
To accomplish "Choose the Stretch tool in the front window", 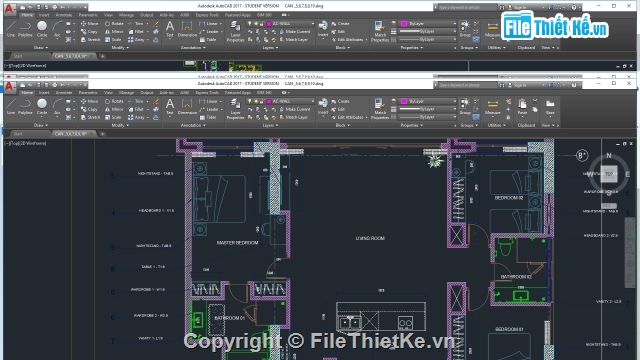I will point(90,118).
